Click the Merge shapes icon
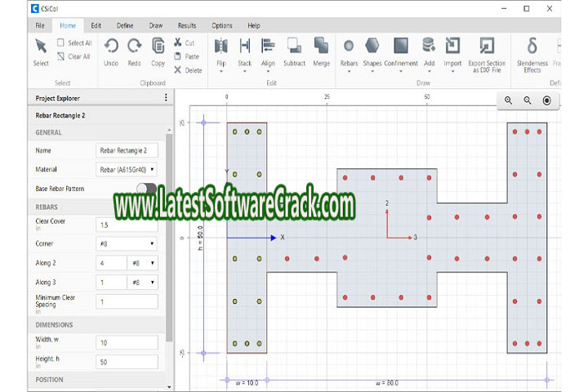Screen dimensions: 588x392 coord(321,49)
